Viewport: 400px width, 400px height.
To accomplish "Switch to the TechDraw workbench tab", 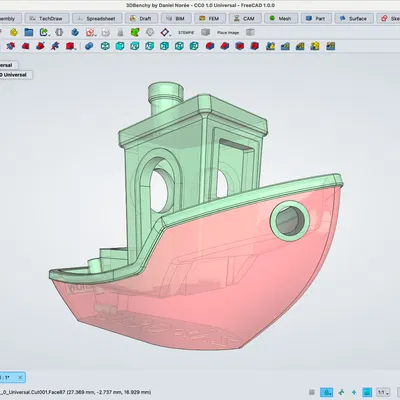I will coord(47,18).
